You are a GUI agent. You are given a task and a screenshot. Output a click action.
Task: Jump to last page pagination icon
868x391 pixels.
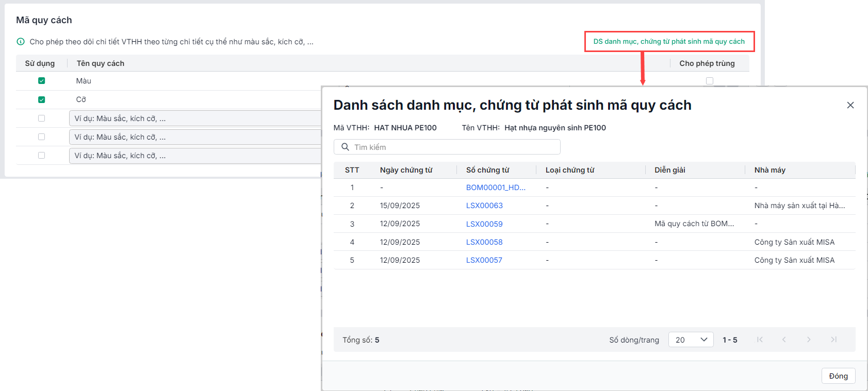[833, 339]
